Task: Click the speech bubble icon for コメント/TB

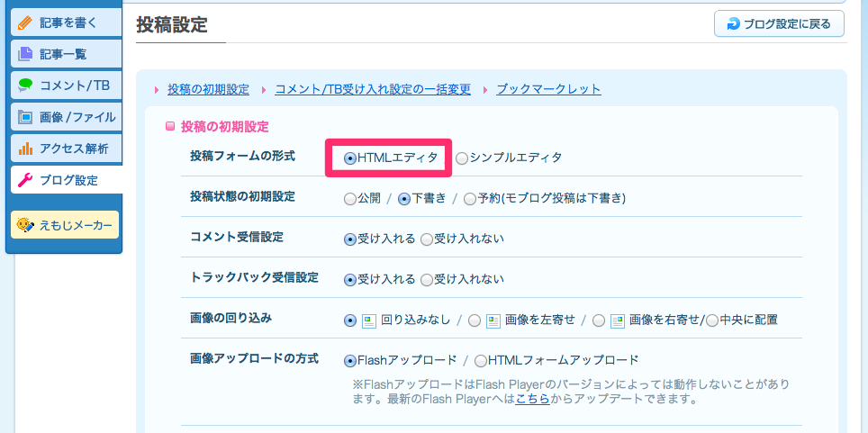Action: pyautogui.click(x=25, y=86)
